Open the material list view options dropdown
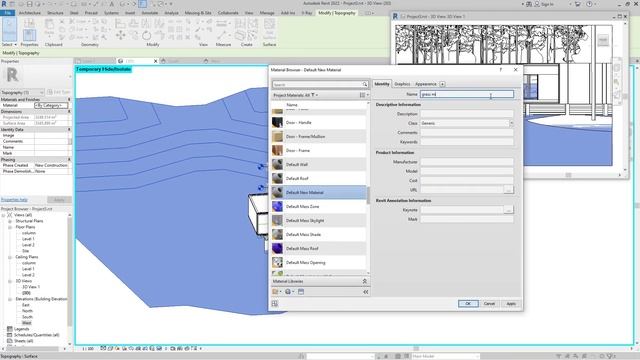This screenshot has width=640, height=360. point(364,95)
